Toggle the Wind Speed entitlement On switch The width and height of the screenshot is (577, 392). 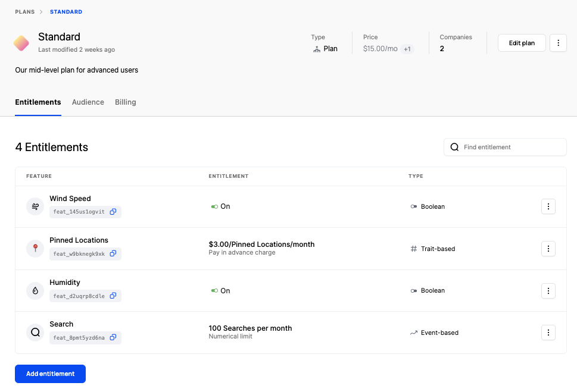pyautogui.click(x=214, y=206)
